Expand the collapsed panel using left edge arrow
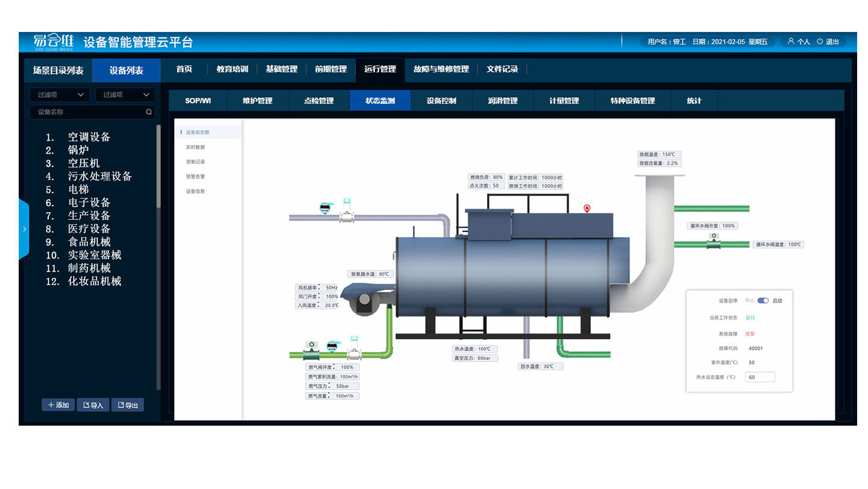 24,229
